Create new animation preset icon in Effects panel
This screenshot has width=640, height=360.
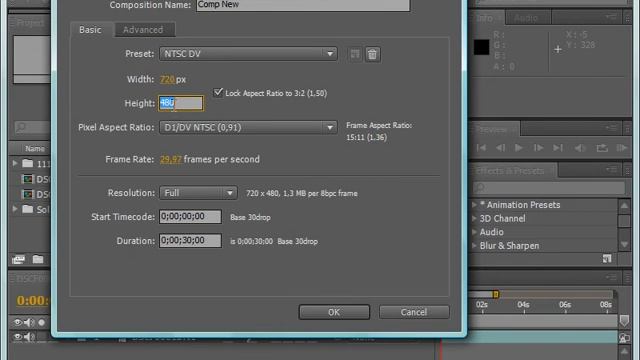coord(607,259)
